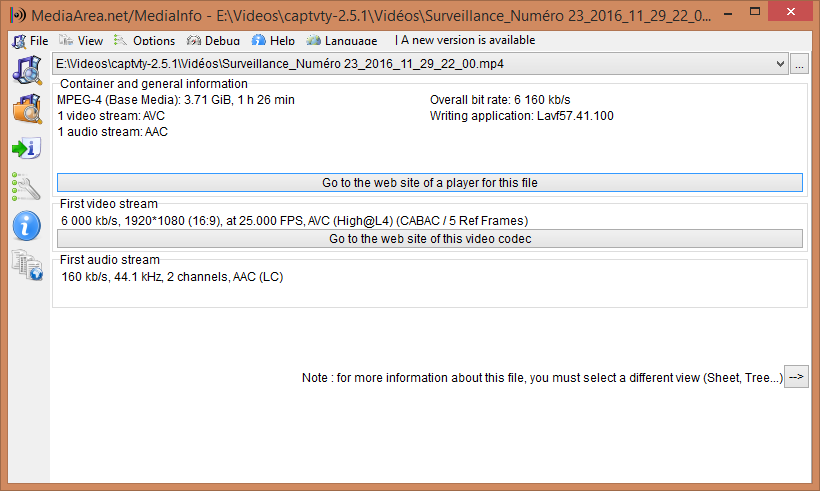The height and width of the screenshot is (491, 820).
Task: Click the MediaInfo app icon in title bar
Action: (x=18, y=15)
